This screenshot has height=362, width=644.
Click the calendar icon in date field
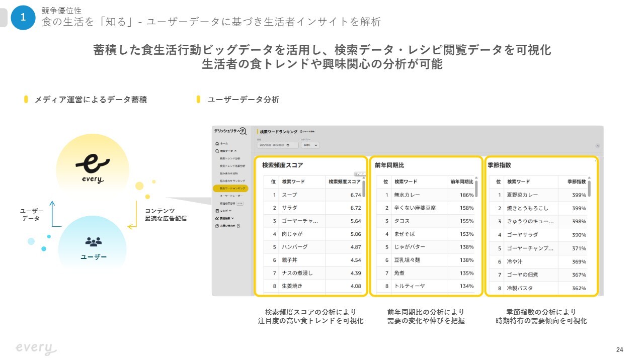coord(288,145)
